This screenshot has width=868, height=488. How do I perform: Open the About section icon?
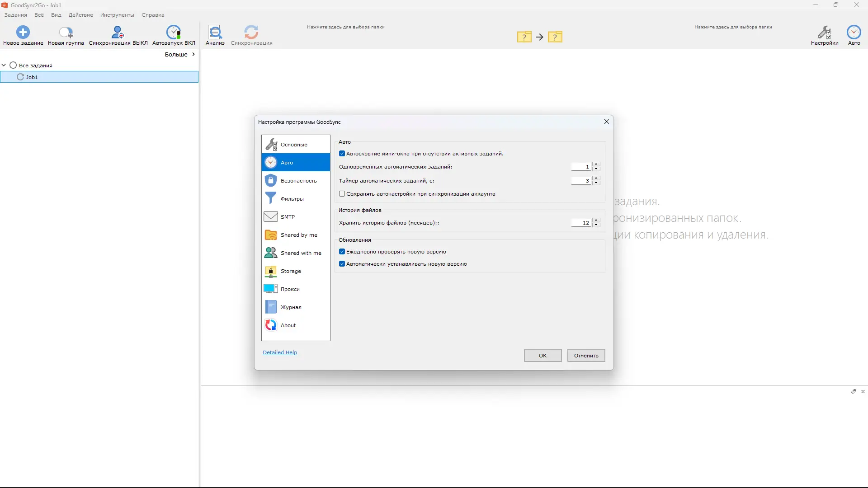(271, 325)
